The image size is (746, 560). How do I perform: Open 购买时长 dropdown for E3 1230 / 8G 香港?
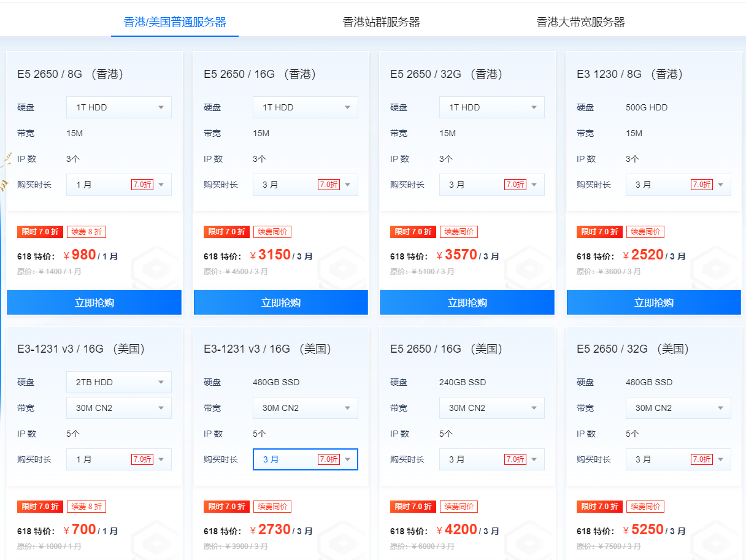[x=679, y=185]
